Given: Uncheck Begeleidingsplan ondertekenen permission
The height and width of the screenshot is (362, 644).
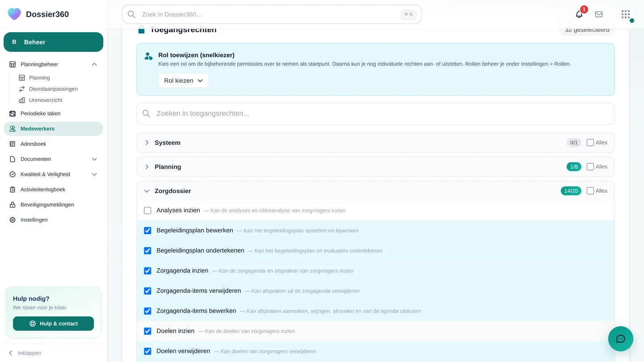Looking at the screenshot, I should pyautogui.click(x=148, y=251).
